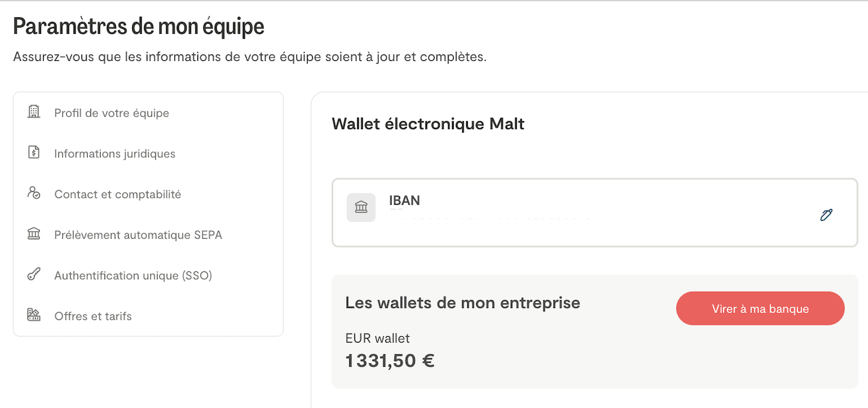Edit the IBAN using the pencil icon
The width and height of the screenshot is (868, 408).
pyautogui.click(x=826, y=215)
